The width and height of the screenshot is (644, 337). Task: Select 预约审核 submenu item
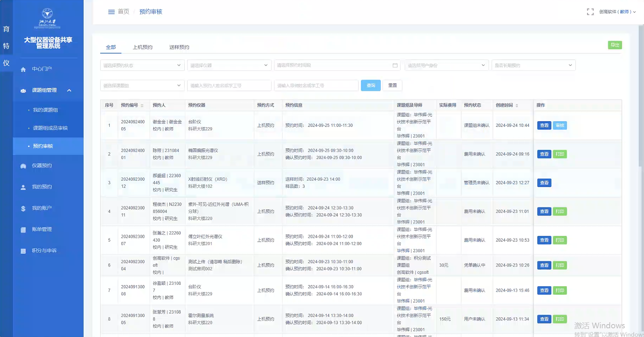(x=48, y=146)
